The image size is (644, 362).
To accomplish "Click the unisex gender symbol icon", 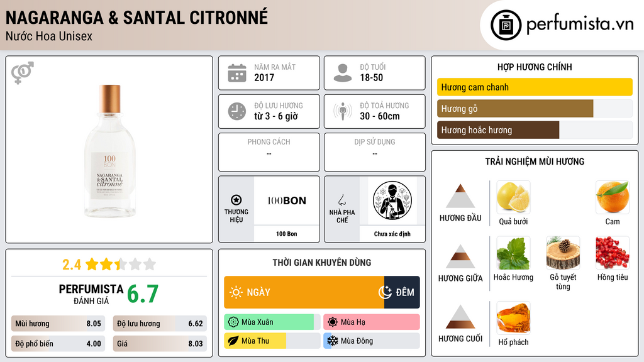I will tap(22, 73).
